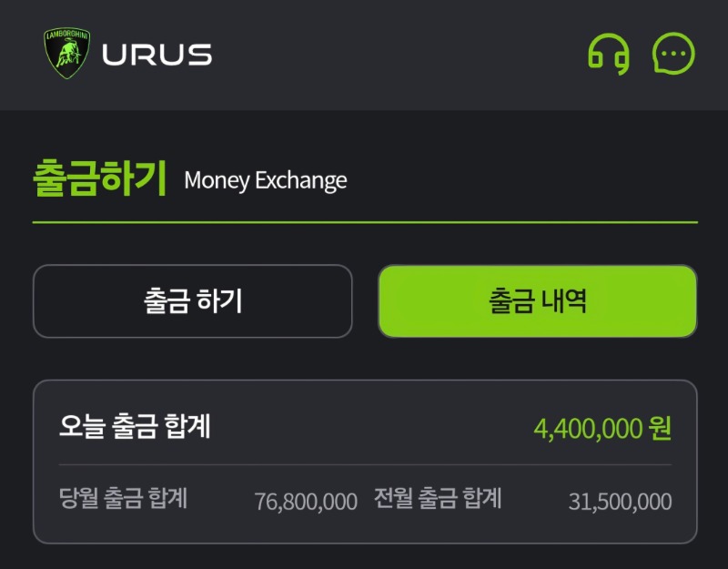
Task: Select the 오늘 출금 합계 label
Action: click(x=135, y=426)
